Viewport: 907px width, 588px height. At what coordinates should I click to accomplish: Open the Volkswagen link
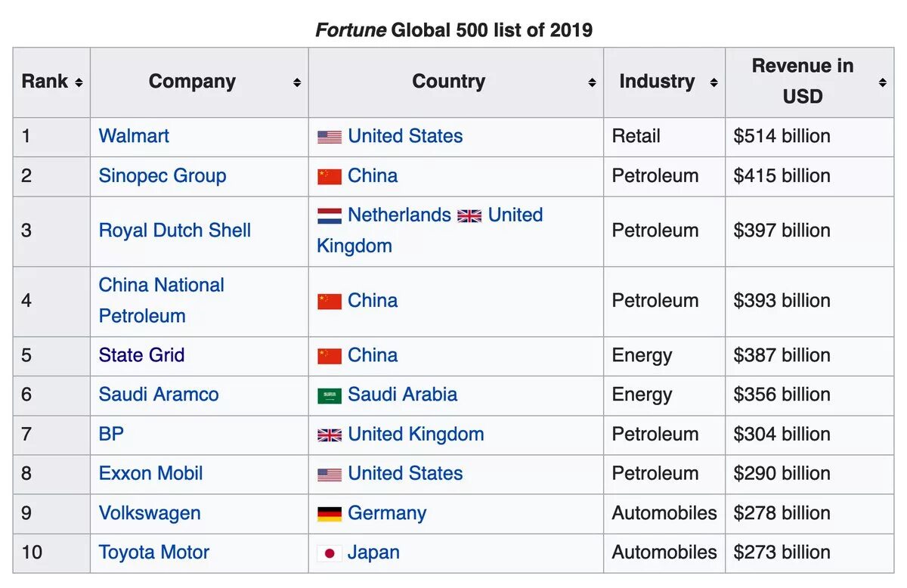(x=150, y=513)
